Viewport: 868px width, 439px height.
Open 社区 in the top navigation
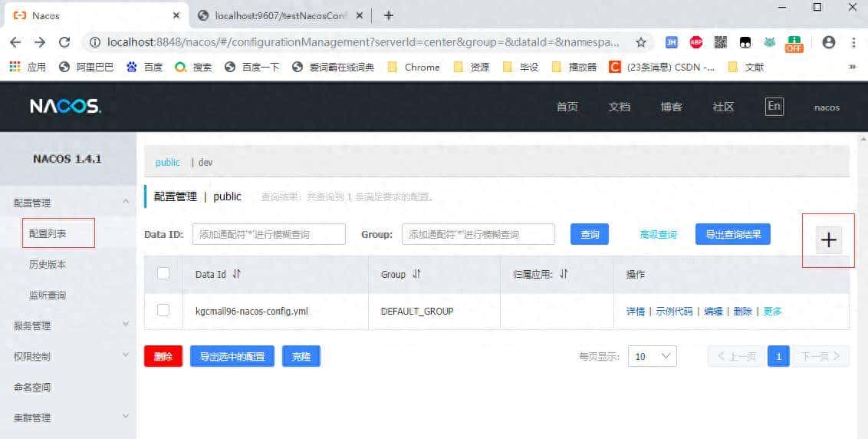pos(724,107)
